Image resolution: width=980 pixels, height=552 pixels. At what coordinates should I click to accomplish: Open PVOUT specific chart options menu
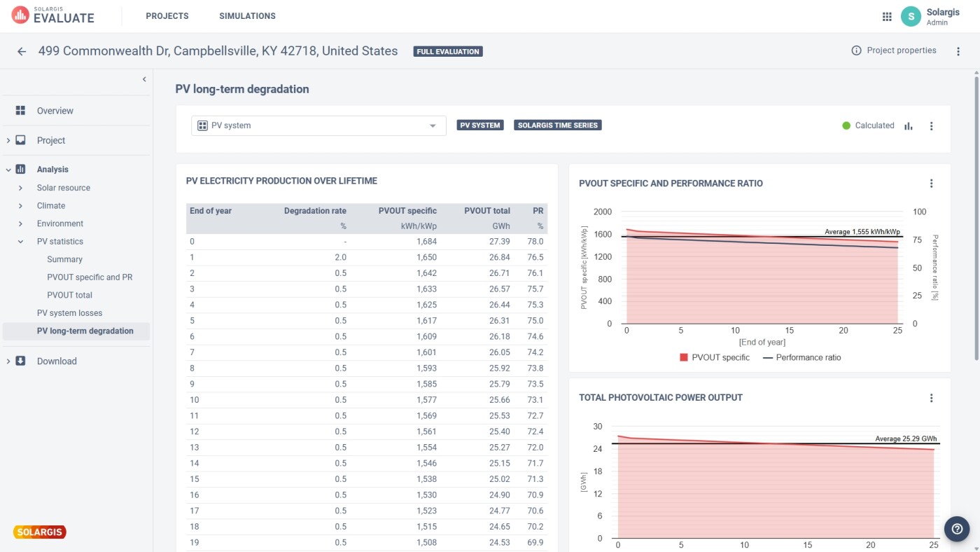(931, 184)
